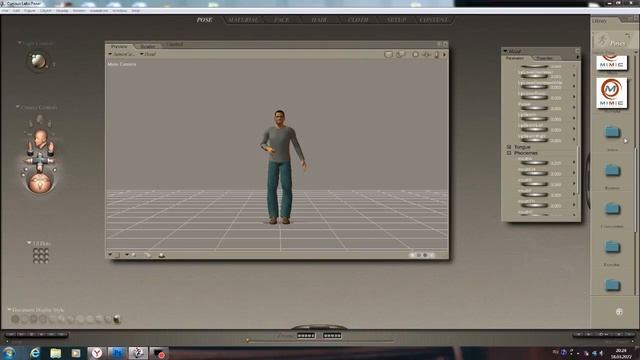This screenshot has width=640, height=360.
Task: Click the timeline scrubber at bottom
Action: tap(247, 340)
